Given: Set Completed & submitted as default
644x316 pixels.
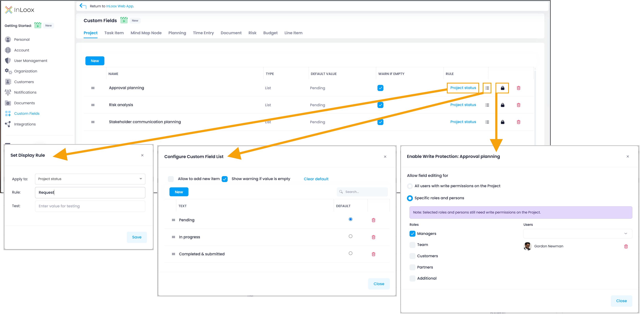Looking at the screenshot, I should click(350, 253).
